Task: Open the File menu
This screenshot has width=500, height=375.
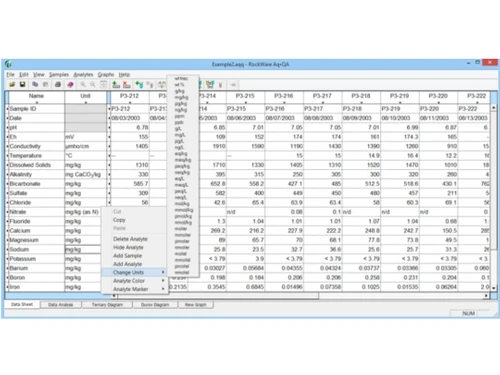Action: coord(10,74)
